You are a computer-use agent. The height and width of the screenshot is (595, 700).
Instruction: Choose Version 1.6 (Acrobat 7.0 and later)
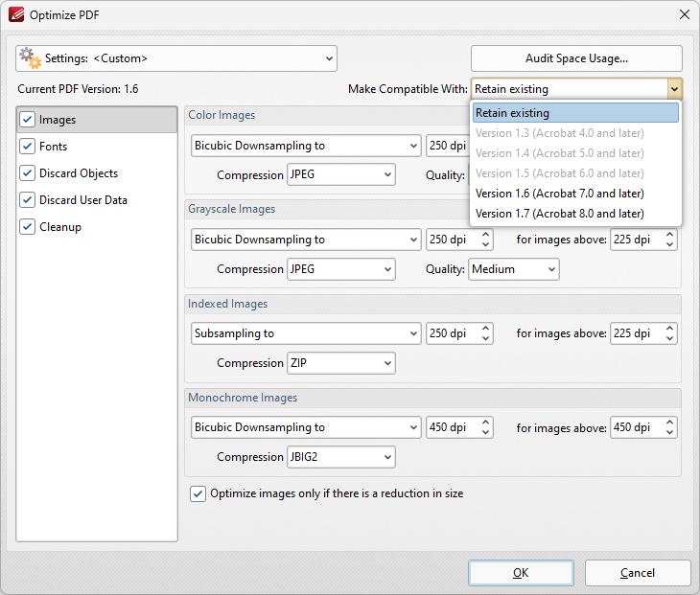pos(575,194)
